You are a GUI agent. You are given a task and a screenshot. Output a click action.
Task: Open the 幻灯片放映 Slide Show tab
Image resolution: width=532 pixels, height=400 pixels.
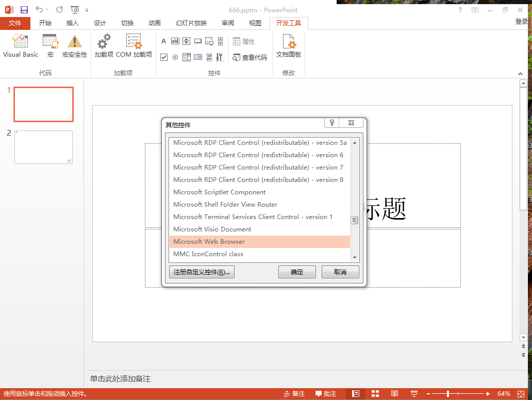(191, 23)
